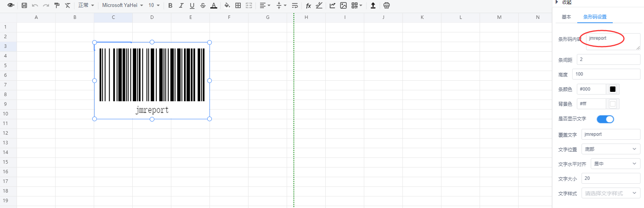Viewport: 644px width, 208px height.
Task: Open the Microsoft YaHei font dropdown
Action: [x=123, y=5]
